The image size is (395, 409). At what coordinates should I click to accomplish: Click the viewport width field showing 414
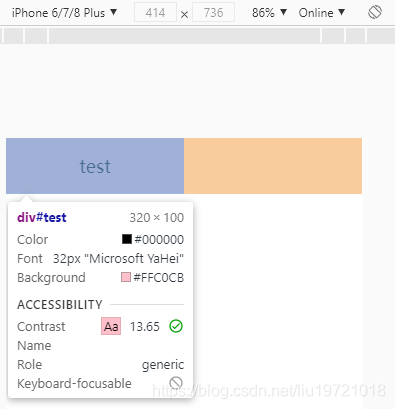click(x=155, y=13)
